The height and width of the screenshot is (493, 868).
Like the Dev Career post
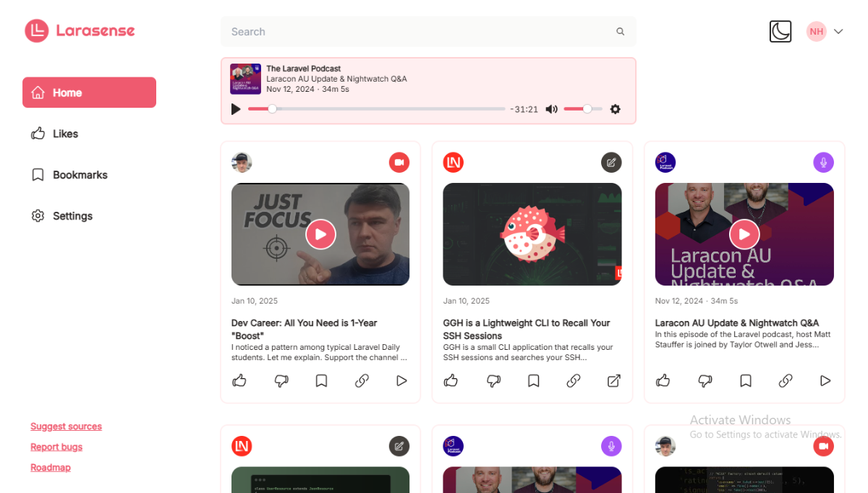[239, 380]
